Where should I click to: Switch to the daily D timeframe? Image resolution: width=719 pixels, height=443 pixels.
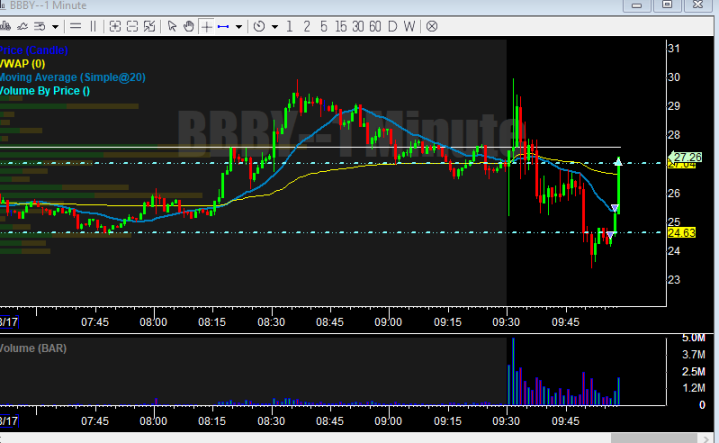(393, 27)
